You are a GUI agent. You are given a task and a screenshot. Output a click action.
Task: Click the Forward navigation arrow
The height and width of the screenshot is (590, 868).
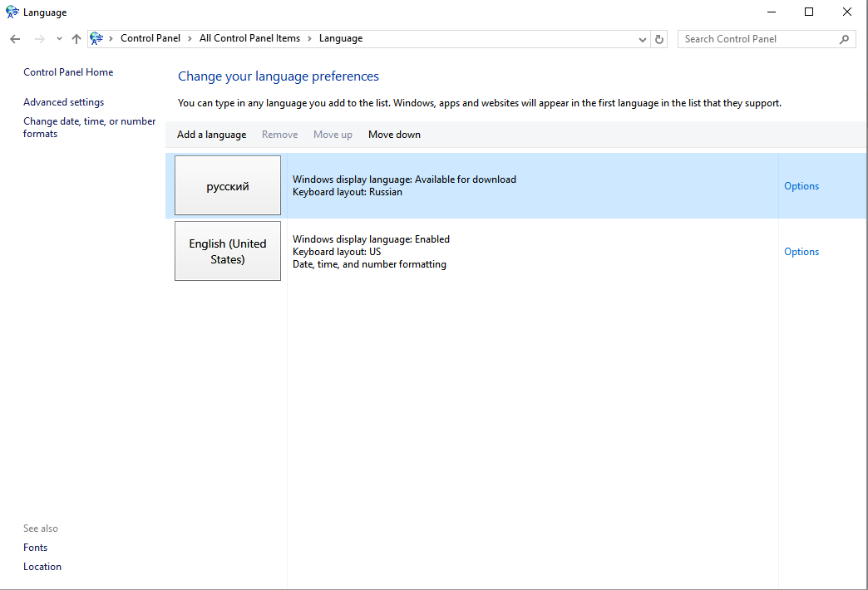tap(39, 39)
